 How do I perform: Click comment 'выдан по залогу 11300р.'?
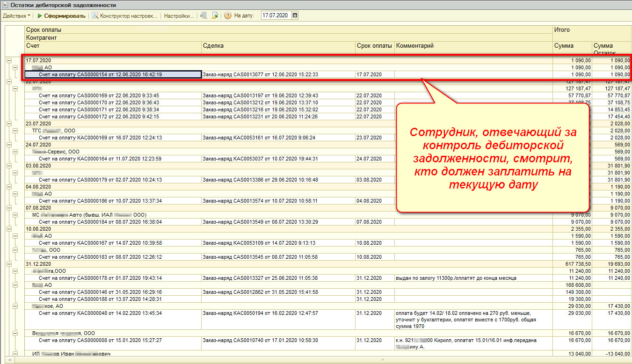[x=473, y=278]
